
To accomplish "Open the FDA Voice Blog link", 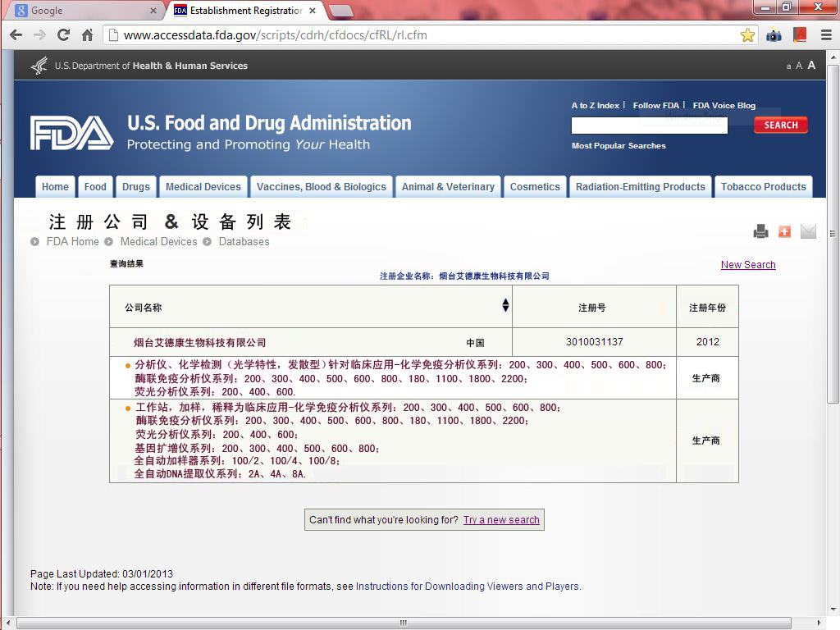I will (x=724, y=106).
